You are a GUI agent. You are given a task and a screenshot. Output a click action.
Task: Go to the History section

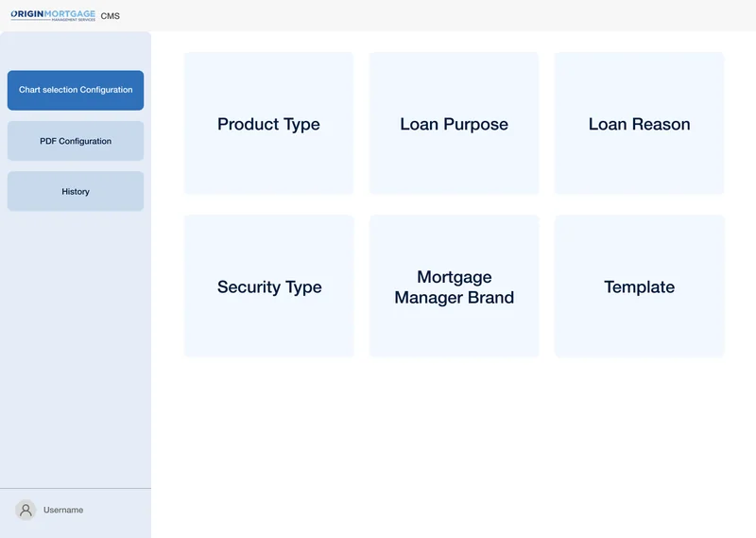(76, 191)
